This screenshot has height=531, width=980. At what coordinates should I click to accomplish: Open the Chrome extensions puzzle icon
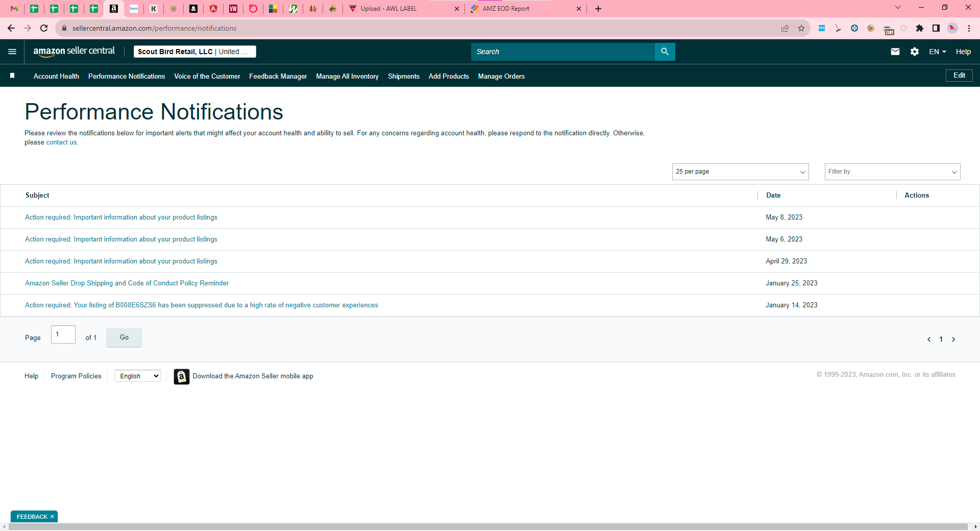tap(920, 28)
